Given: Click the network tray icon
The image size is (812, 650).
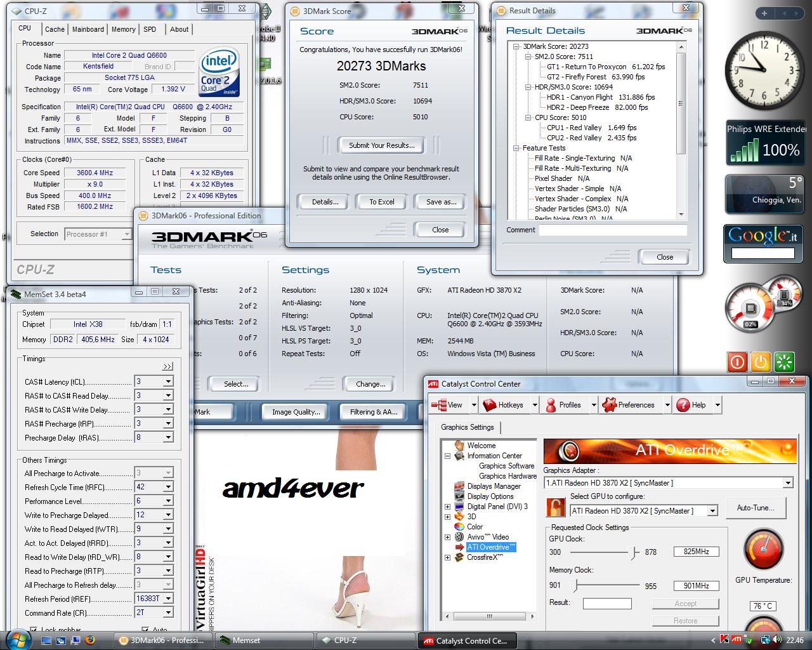Looking at the screenshot, I should [767, 640].
